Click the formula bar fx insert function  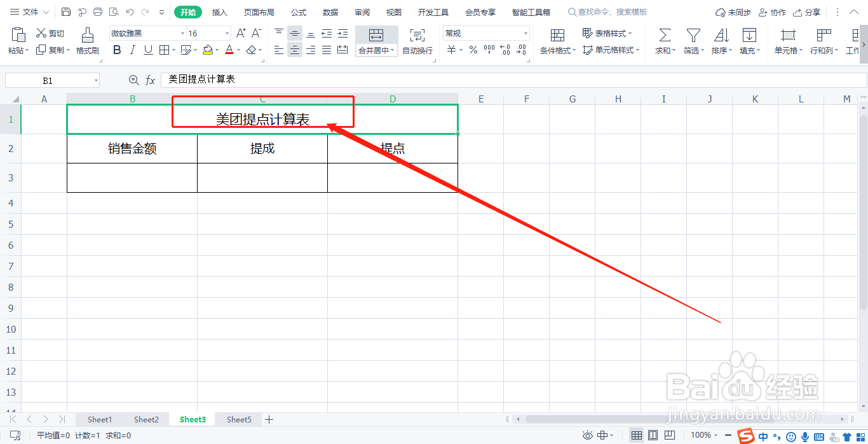point(151,80)
